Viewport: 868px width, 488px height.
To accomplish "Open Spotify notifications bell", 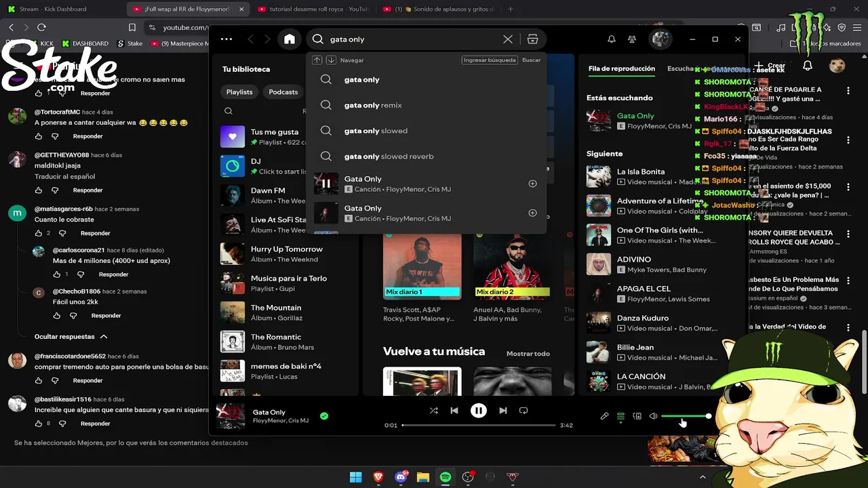I will 612,39.
